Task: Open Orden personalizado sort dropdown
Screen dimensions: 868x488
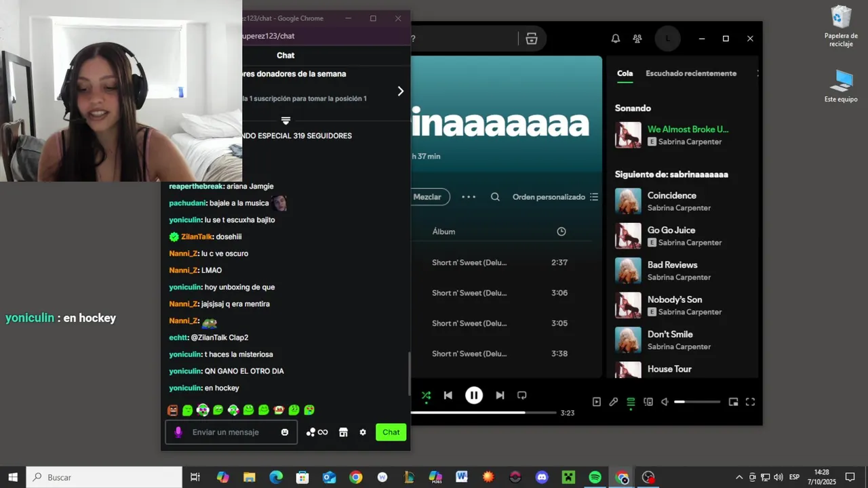Action: pyautogui.click(x=555, y=197)
